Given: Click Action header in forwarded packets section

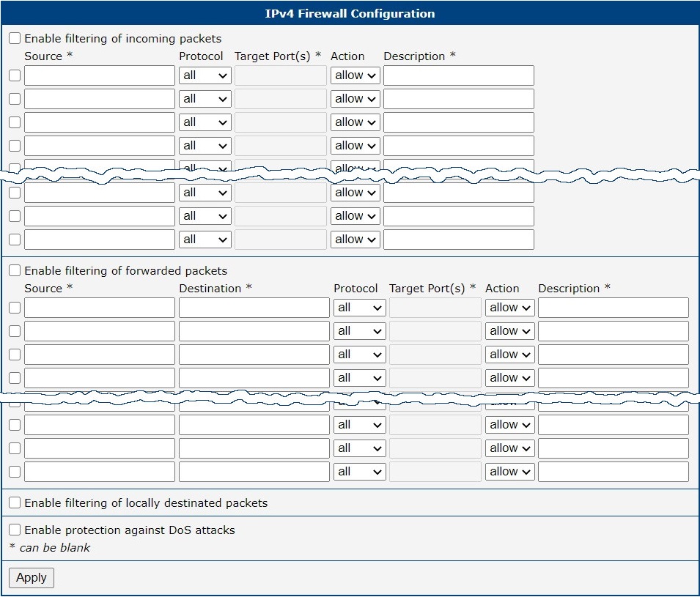Looking at the screenshot, I should tap(502, 288).
